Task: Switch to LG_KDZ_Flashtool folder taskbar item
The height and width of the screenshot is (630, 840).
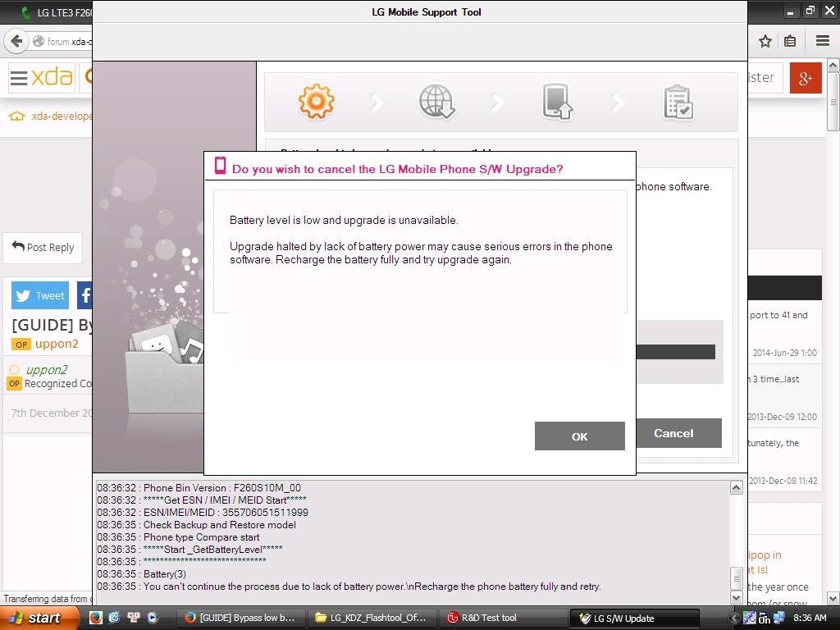Action: point(372,618)
